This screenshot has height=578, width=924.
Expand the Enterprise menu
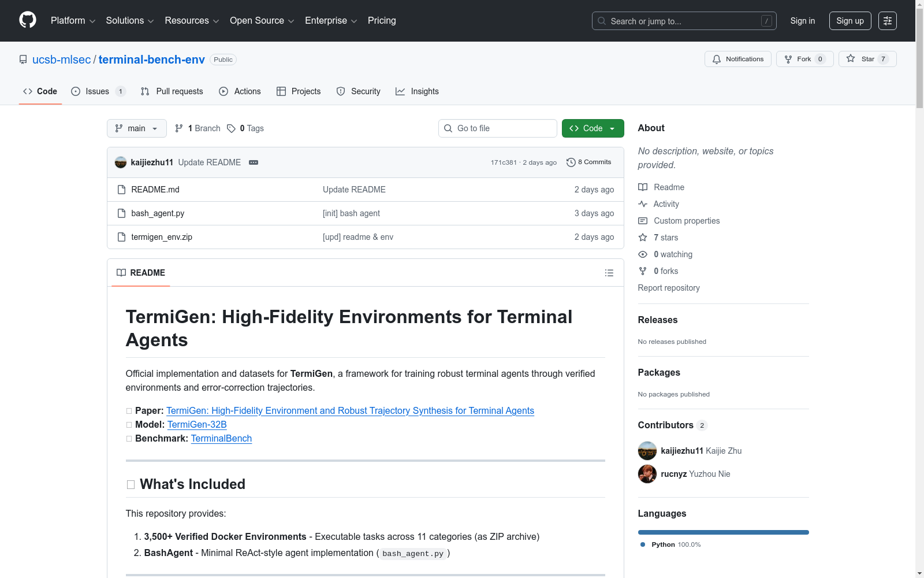331,20
